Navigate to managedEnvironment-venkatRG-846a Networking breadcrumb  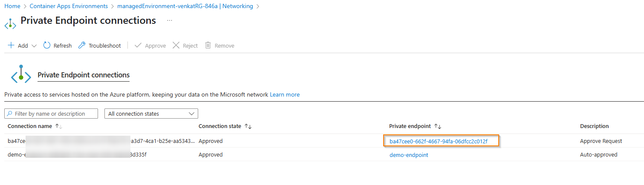point(185,6)
